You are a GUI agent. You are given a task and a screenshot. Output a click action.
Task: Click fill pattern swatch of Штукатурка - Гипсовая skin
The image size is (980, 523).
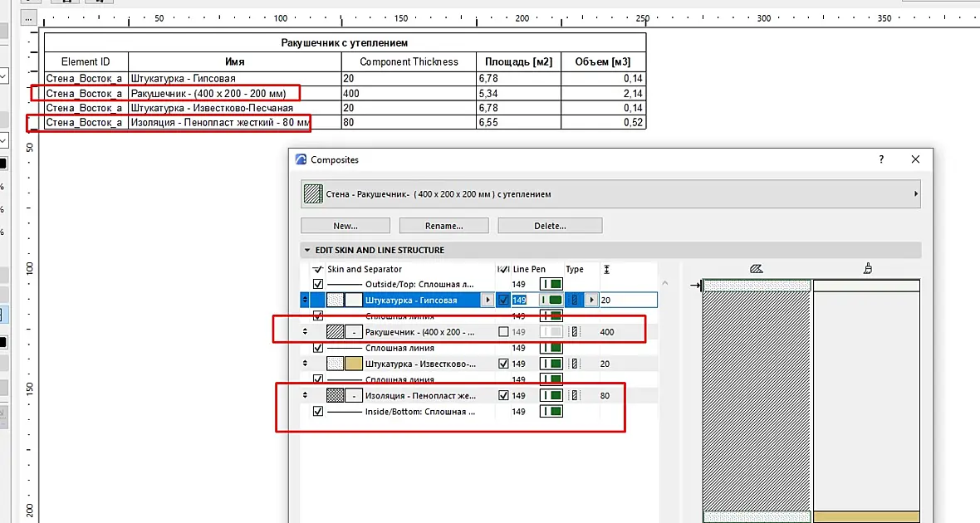point(336,300)
